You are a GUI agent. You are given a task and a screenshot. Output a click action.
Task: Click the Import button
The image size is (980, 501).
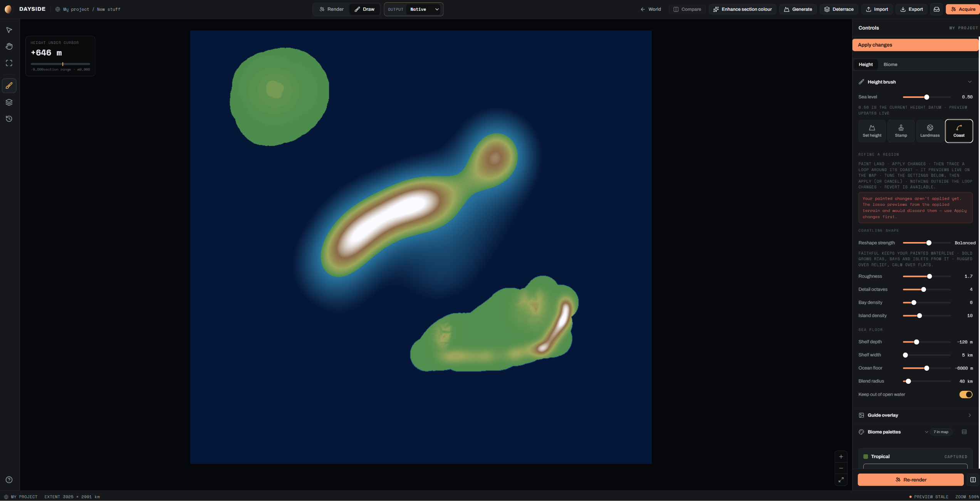click(x=877, y=9)
